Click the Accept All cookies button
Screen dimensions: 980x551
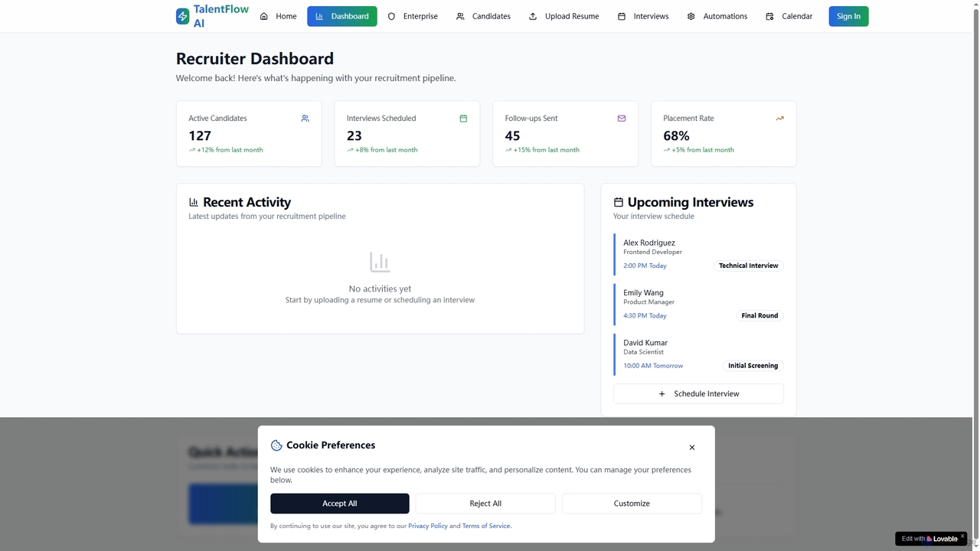point(340,504)
